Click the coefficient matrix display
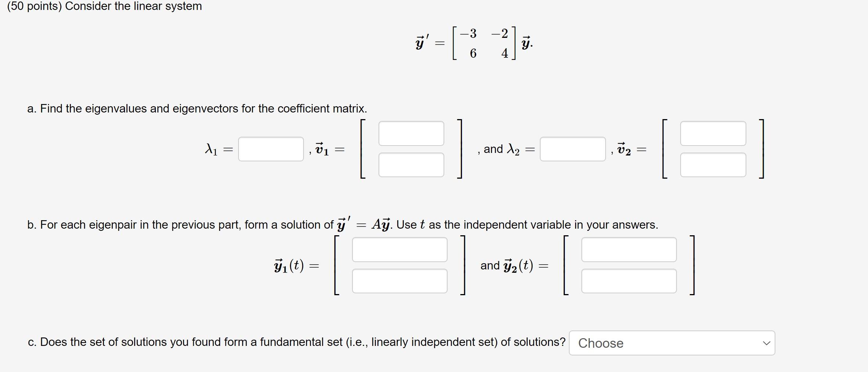This screenshot has width=868, height=372. 474,42
